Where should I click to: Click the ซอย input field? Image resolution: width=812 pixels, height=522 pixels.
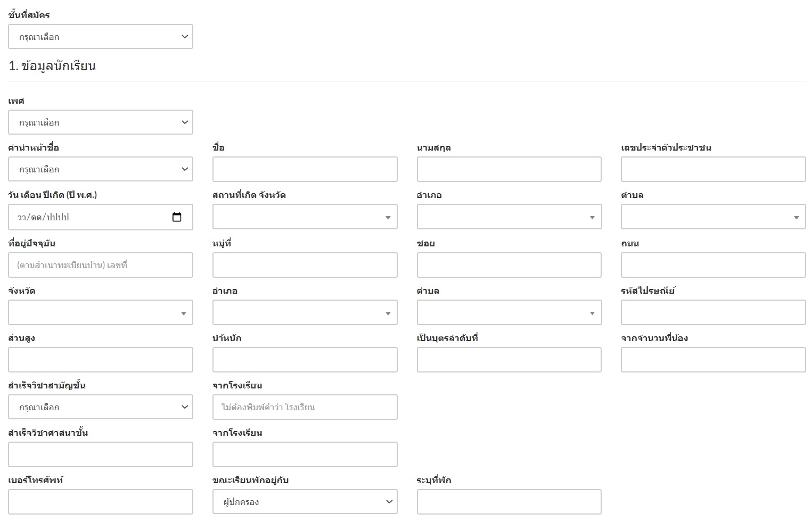point(509,265)
